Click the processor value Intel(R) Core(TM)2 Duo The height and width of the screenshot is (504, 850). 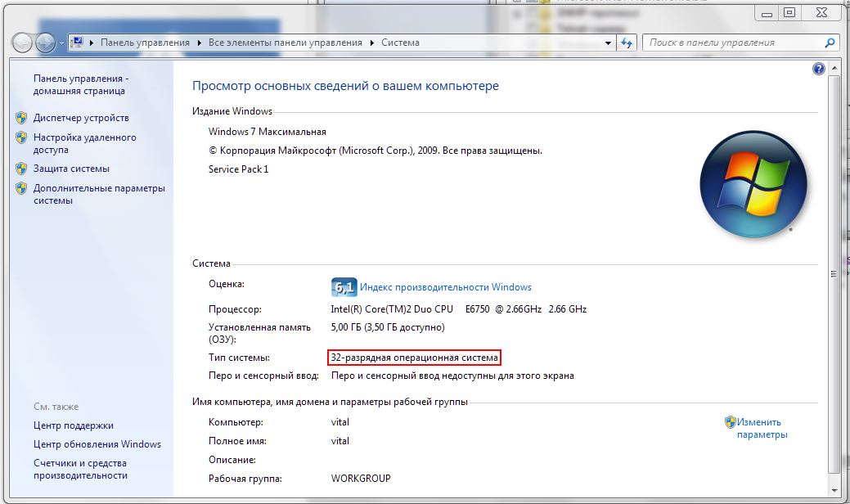(459, 309)
